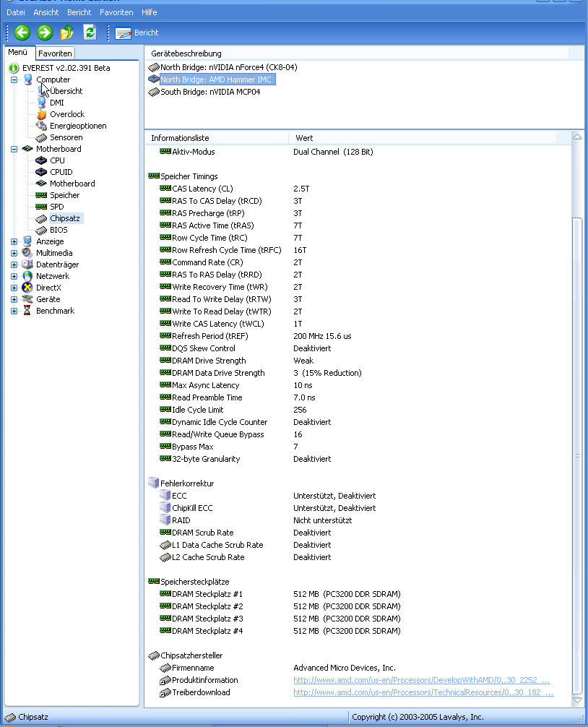Click the SPD memory icon

(x=42, y=207)
